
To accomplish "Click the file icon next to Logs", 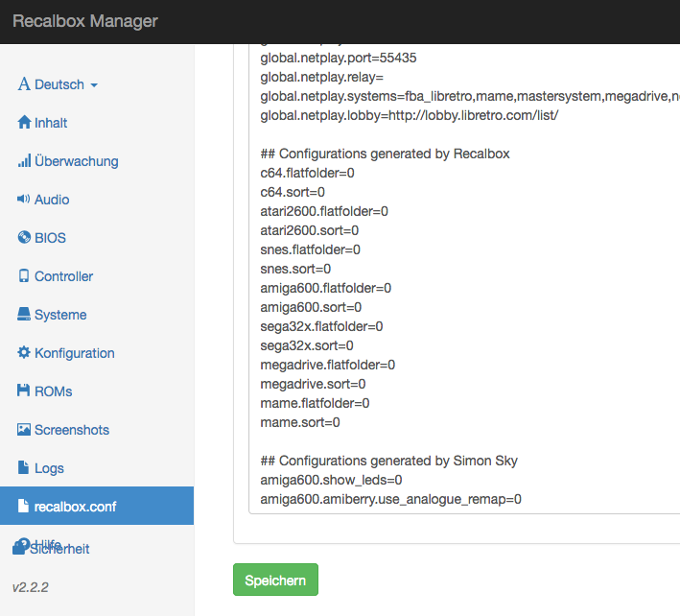I will 23,467.
